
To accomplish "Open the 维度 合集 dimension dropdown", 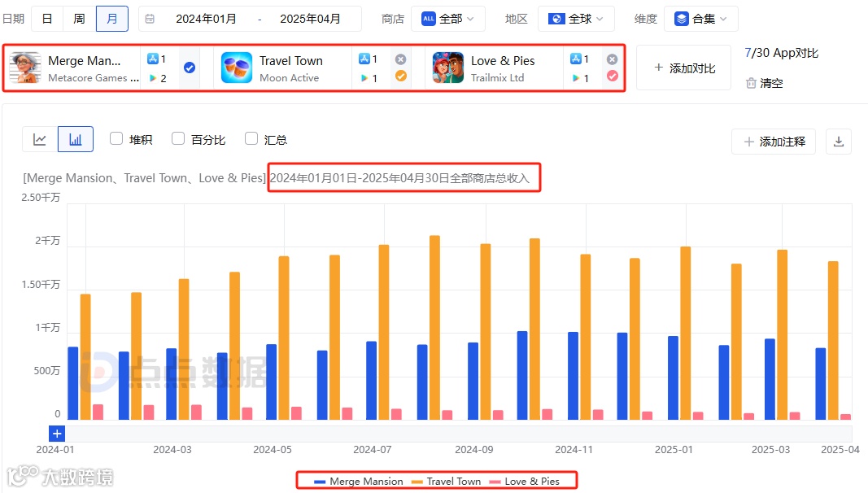I will (700, 19).
